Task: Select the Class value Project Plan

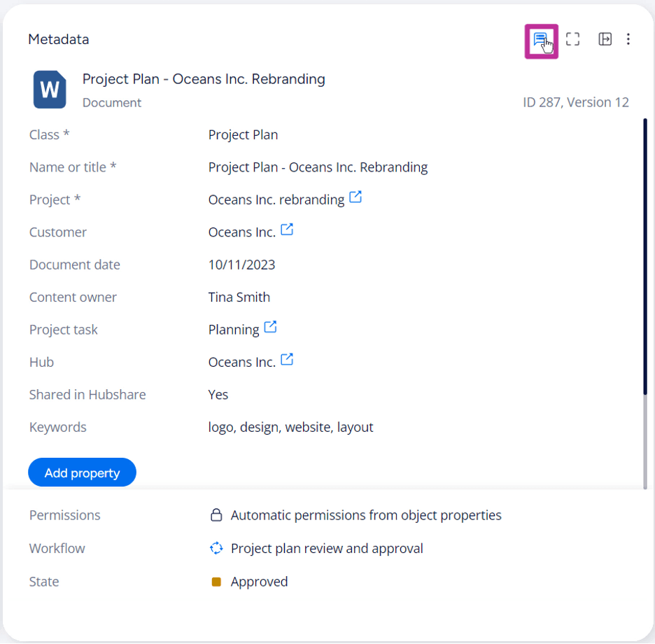Action: (x=243, y=134)
